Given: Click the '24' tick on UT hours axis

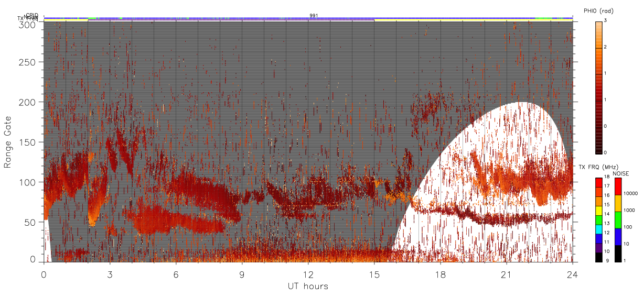Looking at the screenshot, I should click(x=572, y=274).
